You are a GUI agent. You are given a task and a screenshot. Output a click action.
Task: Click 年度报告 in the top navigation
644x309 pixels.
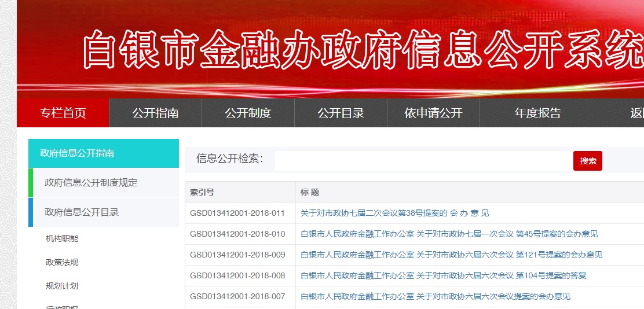click(x=537, y=113)
